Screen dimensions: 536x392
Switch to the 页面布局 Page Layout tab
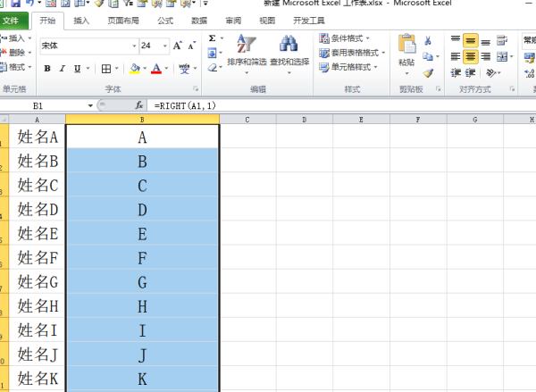click(123, 21)
